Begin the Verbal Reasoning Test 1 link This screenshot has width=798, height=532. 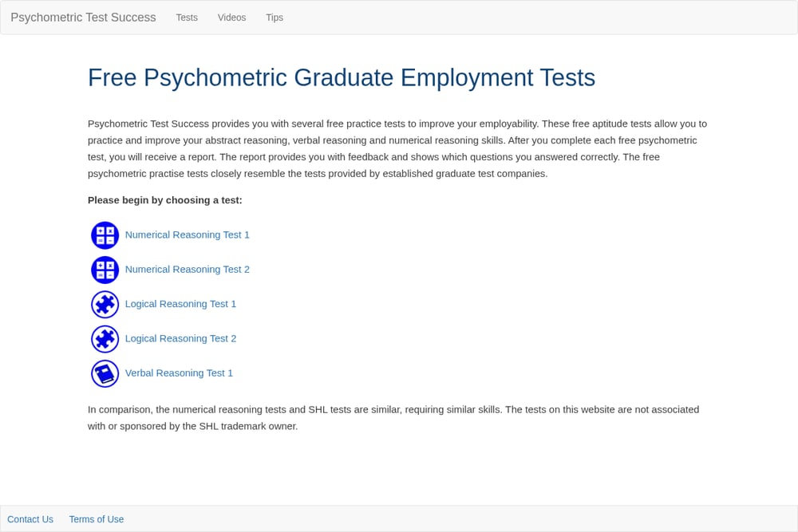(179, 372)
